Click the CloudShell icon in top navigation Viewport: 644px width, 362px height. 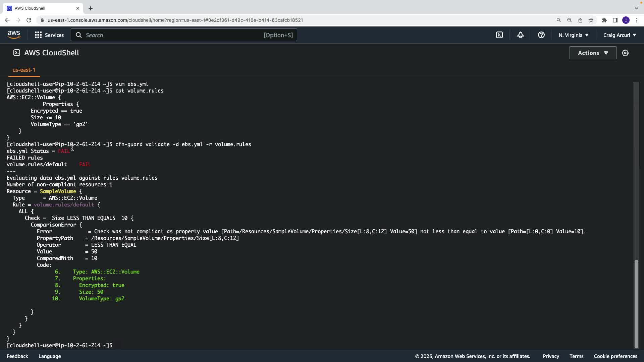point(499,35)
